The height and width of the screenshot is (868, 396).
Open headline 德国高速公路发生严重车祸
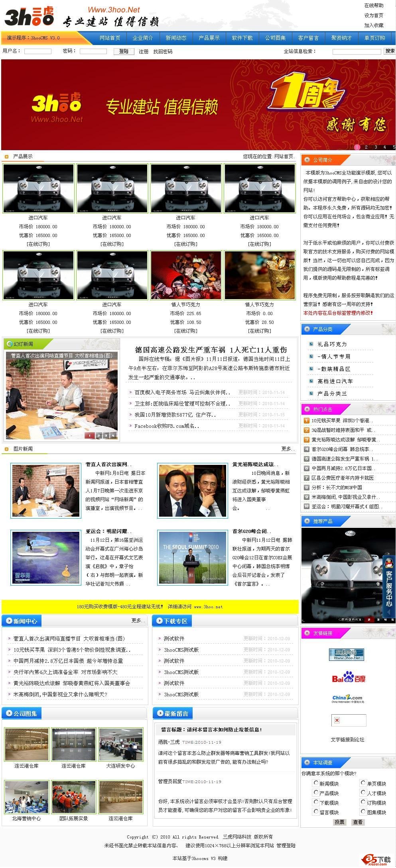click(211, 350)
